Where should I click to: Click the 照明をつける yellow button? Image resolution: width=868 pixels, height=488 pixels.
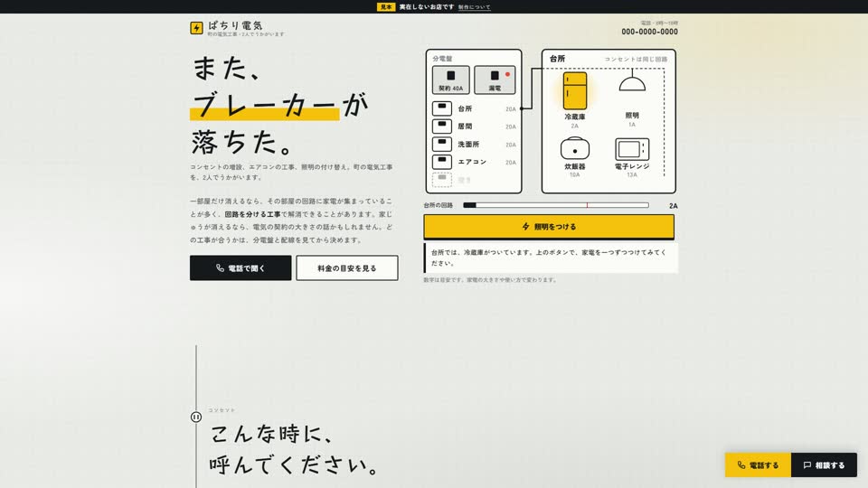549,227
